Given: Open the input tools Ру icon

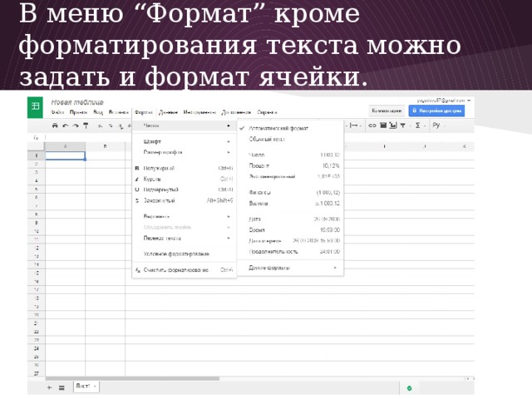Looking at the screenshot, I should pos(436,126).
